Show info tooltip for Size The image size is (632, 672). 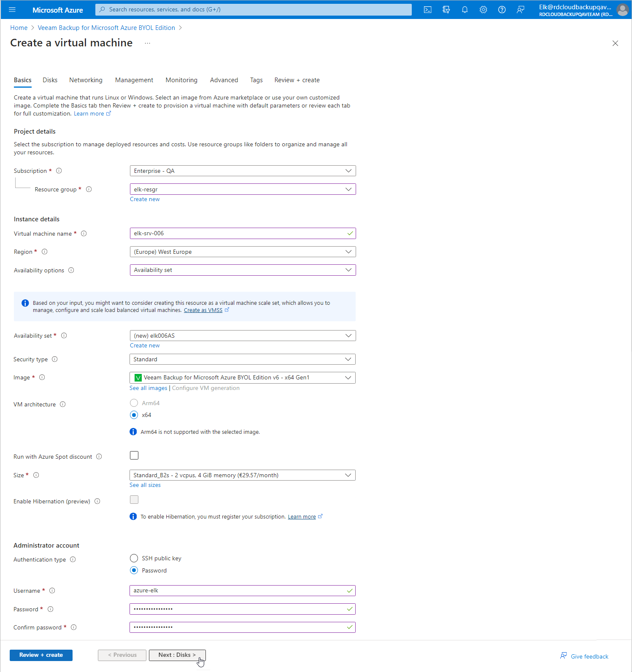[x=36, y=475]
